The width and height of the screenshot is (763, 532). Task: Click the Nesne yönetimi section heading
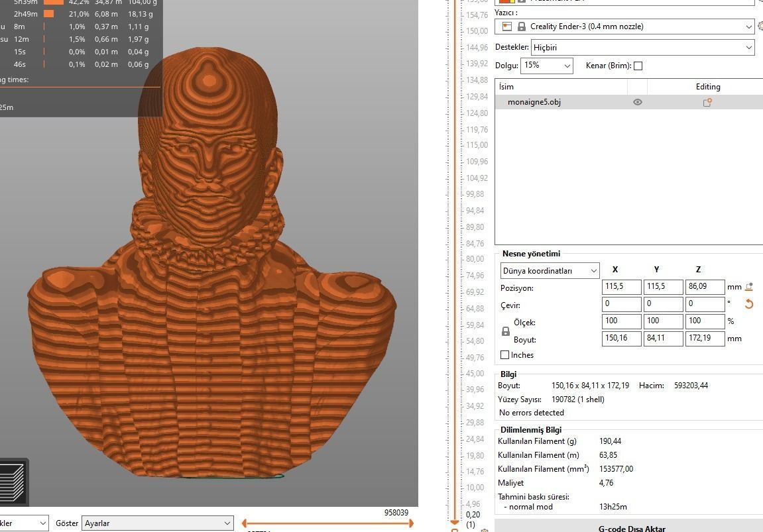point(531,253)
